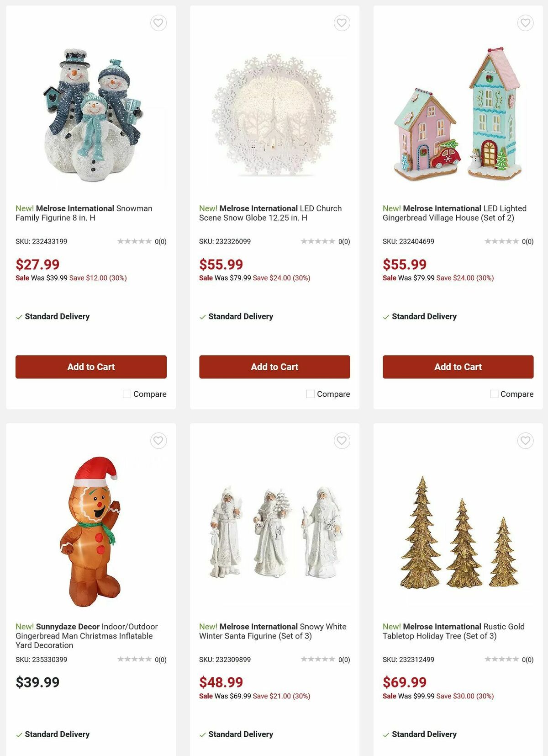This screenshot has width=548, height=756.
Task: Add Snowman Family Figurine to cart
Action: tap(91, 367)
